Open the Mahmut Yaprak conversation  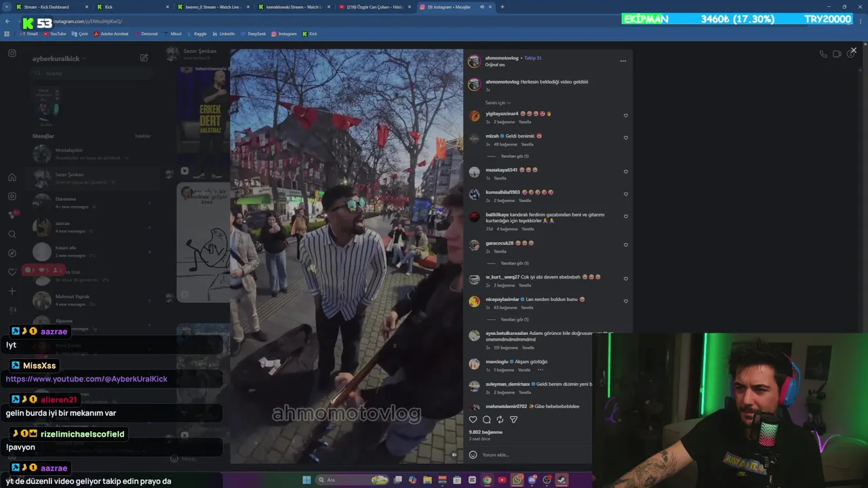coord(92,300)
